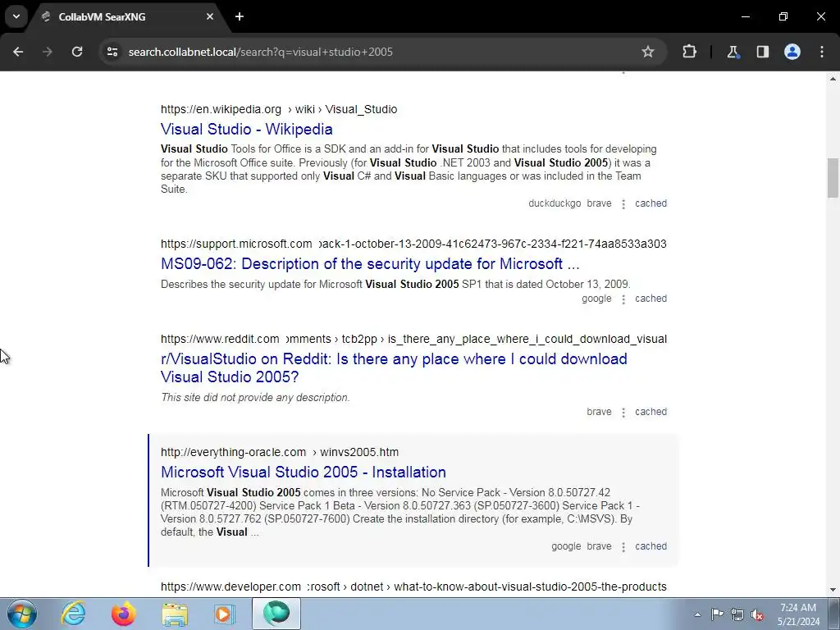Click 'This site did not provide any description'

[x=255, y=398]
